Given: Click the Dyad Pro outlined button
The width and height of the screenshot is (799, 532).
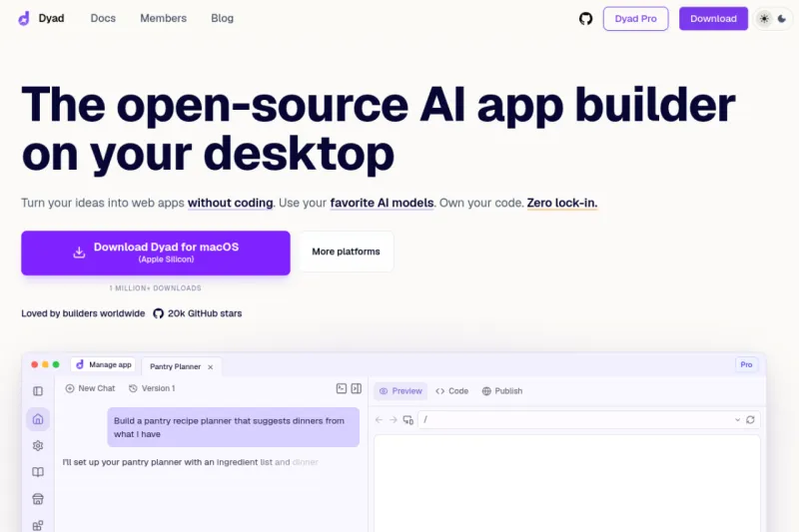Looking at the screenshot, I should coord(635,19).
